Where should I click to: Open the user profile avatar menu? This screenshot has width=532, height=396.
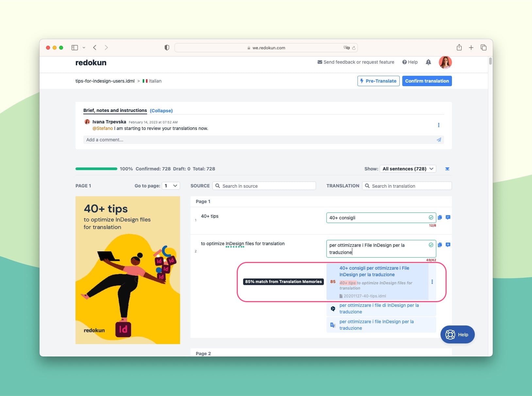(x=445, y=62)
